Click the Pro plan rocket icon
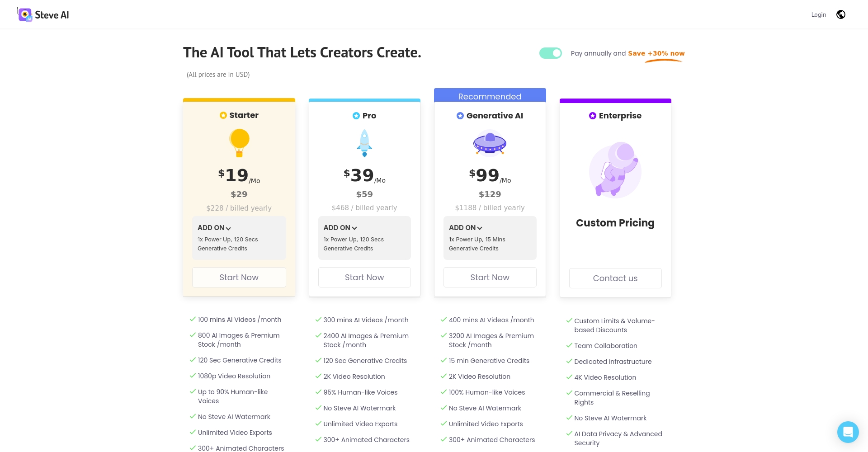This screenshot has height=452, width=868. pyautogui.click(x=364, y=143)
